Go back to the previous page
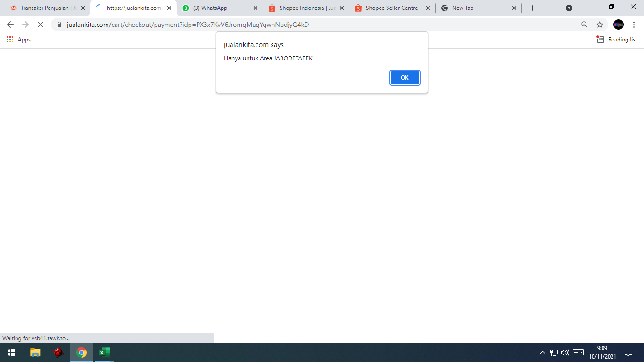Viewport: 644px width, 362px height. (10, 25)
